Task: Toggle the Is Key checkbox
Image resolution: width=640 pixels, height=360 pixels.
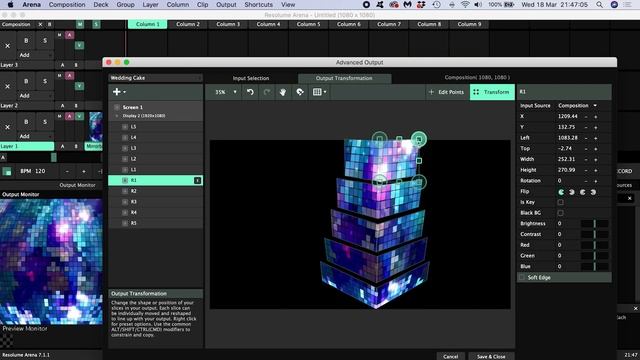Action: (x=560, y=202)
